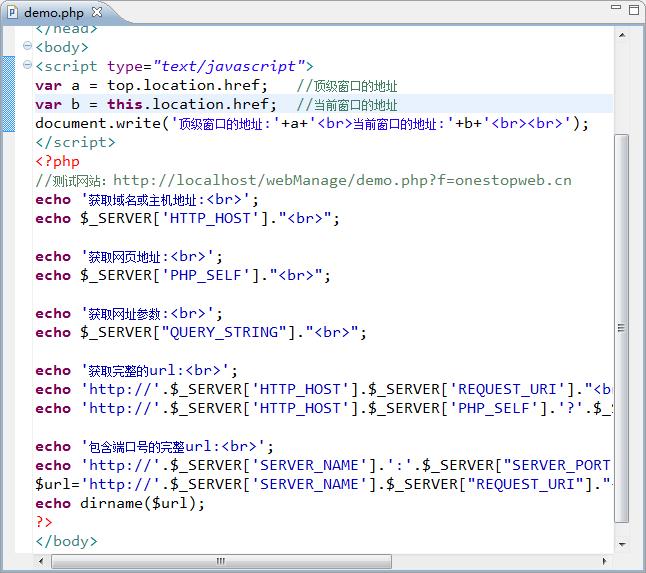Click the horizontal scrollbar thumb
Viewport: 646px width, 573px height.
pyautogui.click(x=221, y=561)
